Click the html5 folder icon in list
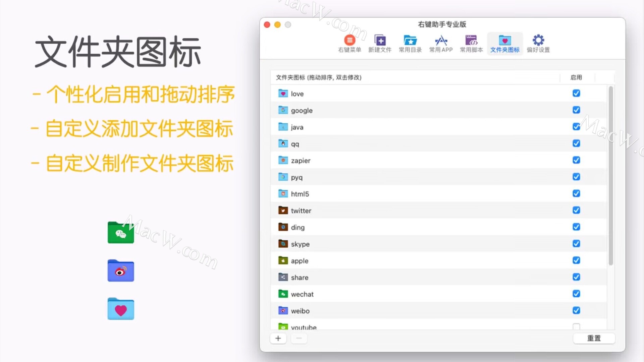Screen dimensions: 644x362 283,193
